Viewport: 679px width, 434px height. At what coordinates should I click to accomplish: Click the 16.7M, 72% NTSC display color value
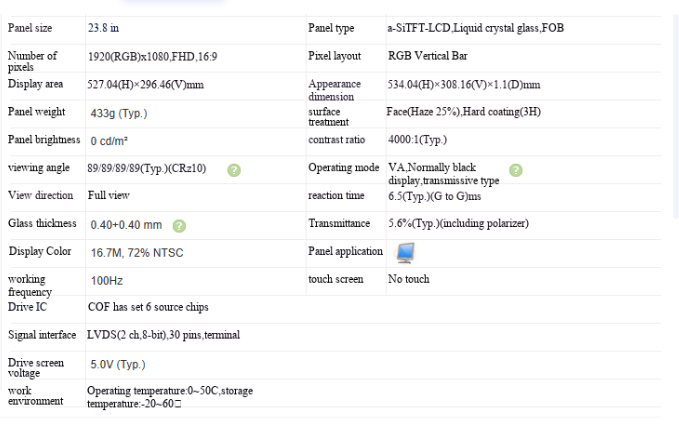tap(137, 253)
